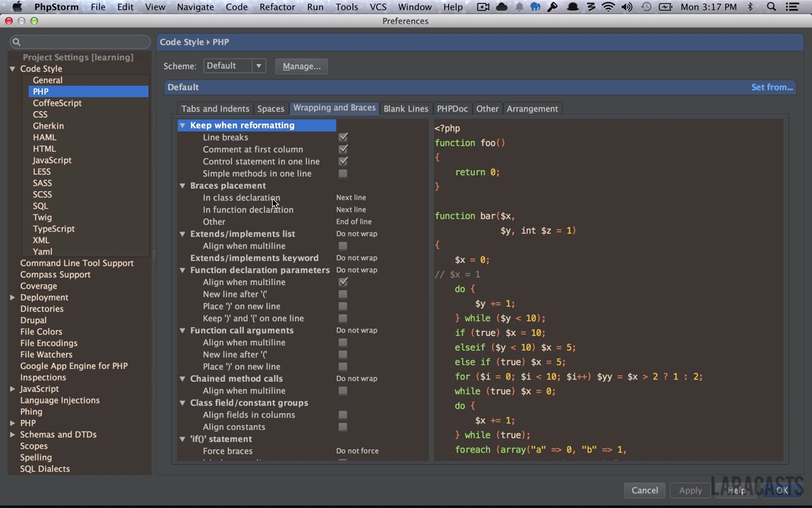
Task: Select TypeScript code style entry
Action: click(x=54, y=229)
